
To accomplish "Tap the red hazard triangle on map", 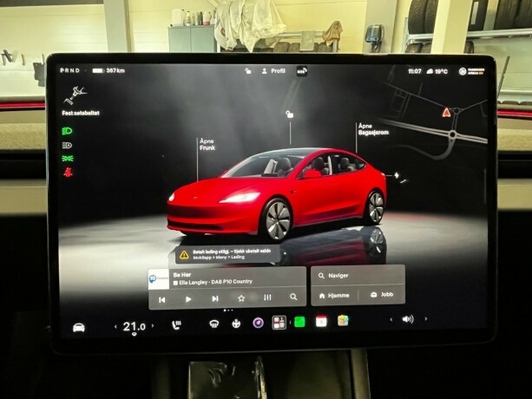I will [446, 112].
